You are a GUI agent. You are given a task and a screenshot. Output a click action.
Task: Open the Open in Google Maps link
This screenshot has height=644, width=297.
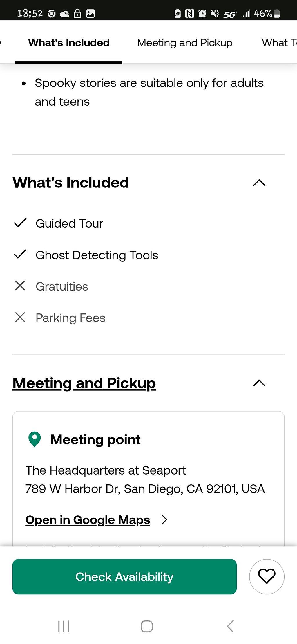click(x=88, y=520)
